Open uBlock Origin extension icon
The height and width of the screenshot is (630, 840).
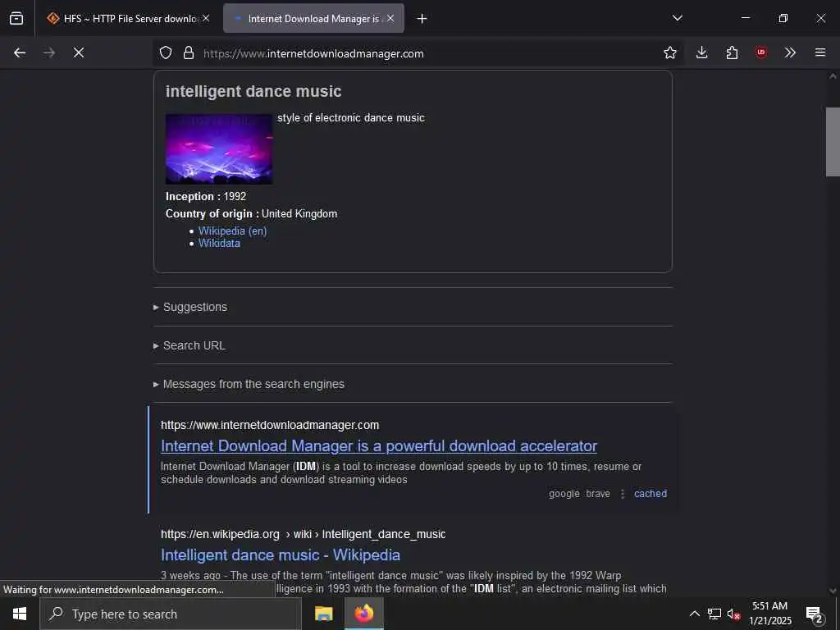[x=761, y=52]
